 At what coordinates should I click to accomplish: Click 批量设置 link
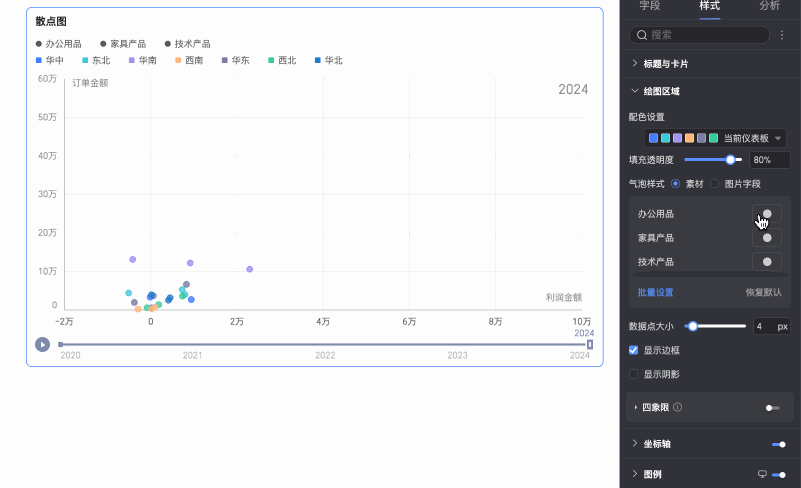(655, 292)
